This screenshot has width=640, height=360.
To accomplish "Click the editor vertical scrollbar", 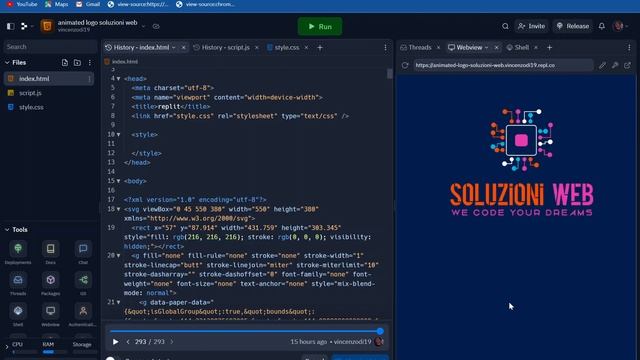I will tap(389, 74).
